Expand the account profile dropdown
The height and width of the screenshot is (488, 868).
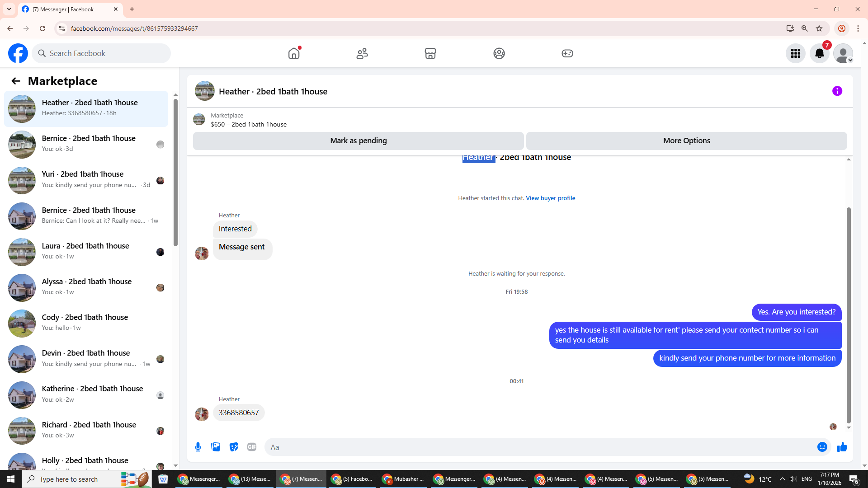(x=843, y=53)
